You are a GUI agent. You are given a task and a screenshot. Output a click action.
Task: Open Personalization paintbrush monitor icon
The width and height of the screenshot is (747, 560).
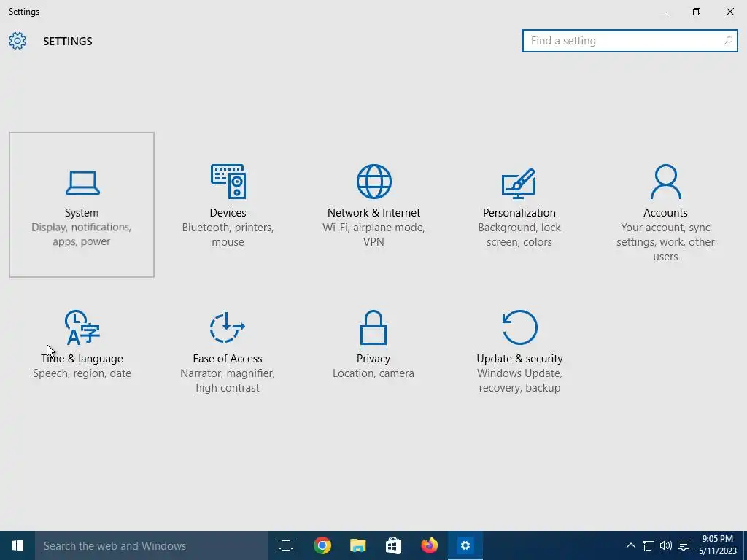point(519,183)
